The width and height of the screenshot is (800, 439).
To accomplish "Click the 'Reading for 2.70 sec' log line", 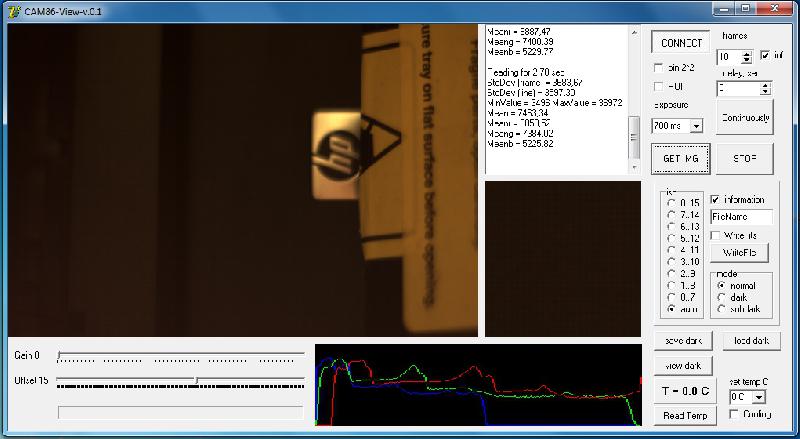I will pyautogui.click(x=526, y=72).
